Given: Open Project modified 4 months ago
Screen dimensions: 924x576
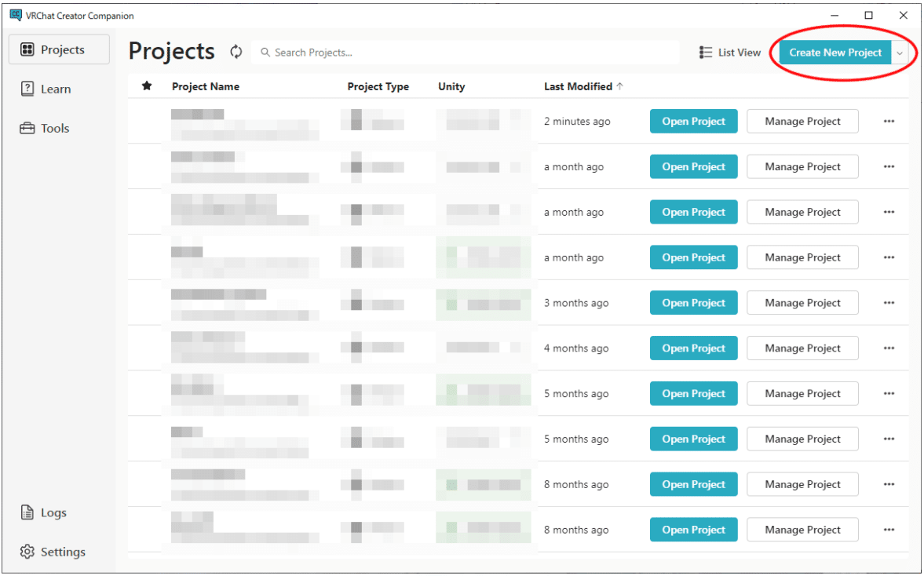Looking at the screenshot, I should coord(694,348).
